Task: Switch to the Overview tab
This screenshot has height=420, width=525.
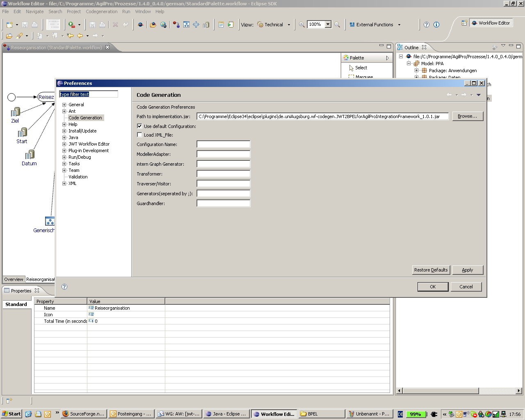Action: click(x=14, y=279)
